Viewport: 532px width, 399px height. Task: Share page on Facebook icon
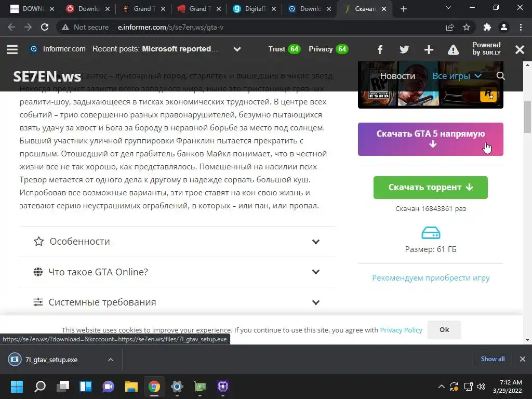pos(380,50)
